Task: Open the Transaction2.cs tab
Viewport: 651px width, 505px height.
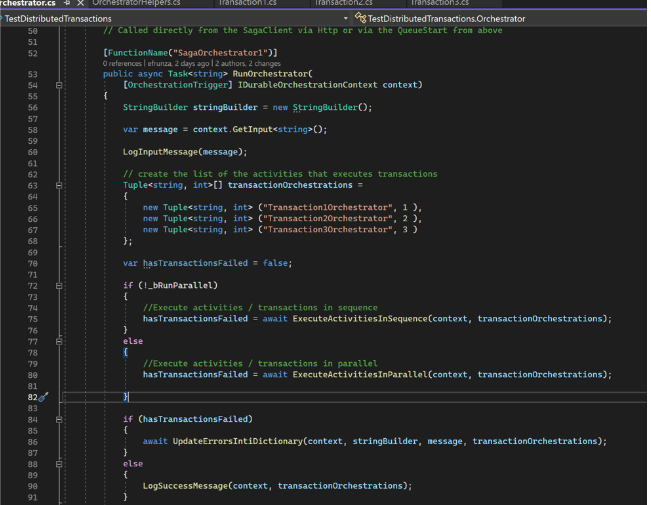Action: (x=343, y=3)
